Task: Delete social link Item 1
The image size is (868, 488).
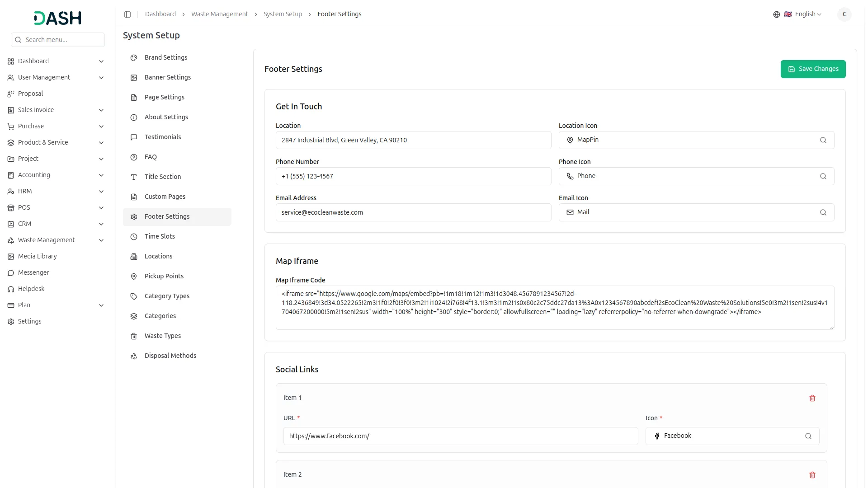Action: [812, 398]
